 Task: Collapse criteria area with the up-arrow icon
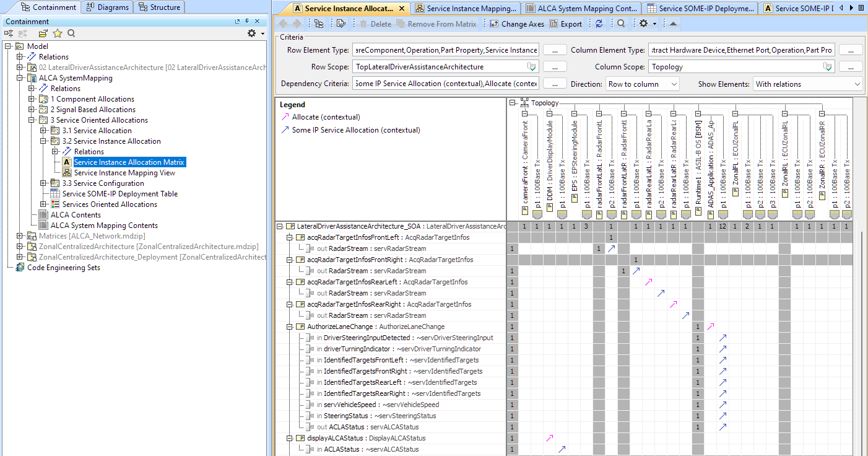pyautogui.click(x=673, y=24)
